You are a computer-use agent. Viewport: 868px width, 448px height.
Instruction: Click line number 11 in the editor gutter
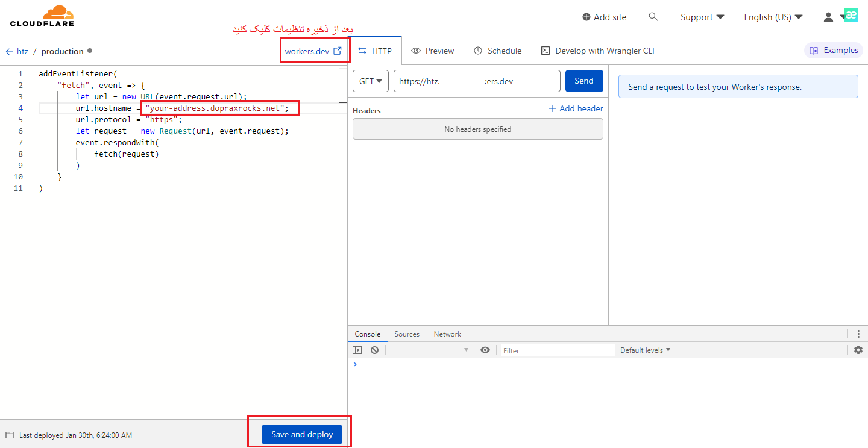[18, 188]
